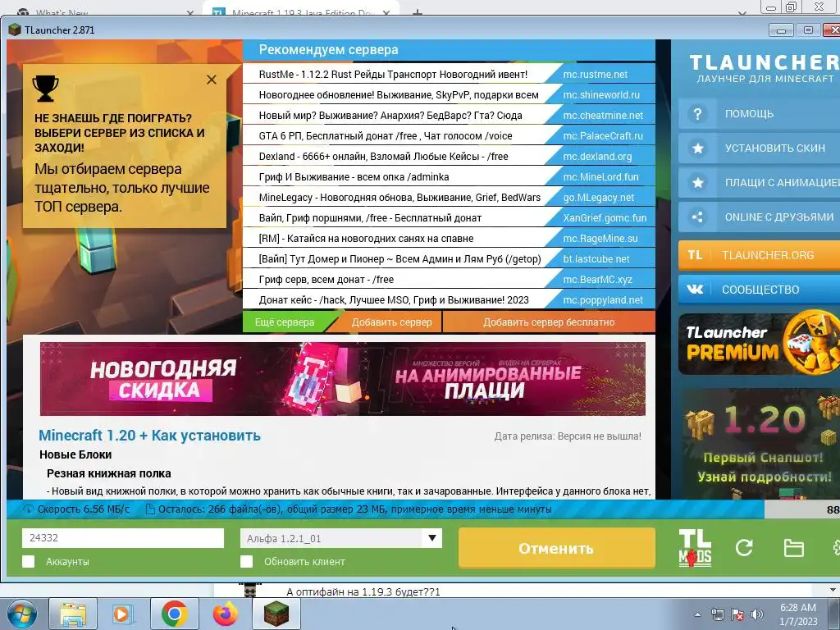This screenshot has width=840, height=630.
Task: Select server address mc.MineLord.fun
Action: (x=600, y=177)
